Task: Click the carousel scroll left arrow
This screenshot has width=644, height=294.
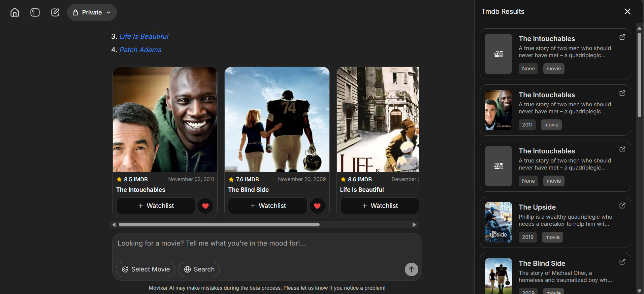Action: 114,225
